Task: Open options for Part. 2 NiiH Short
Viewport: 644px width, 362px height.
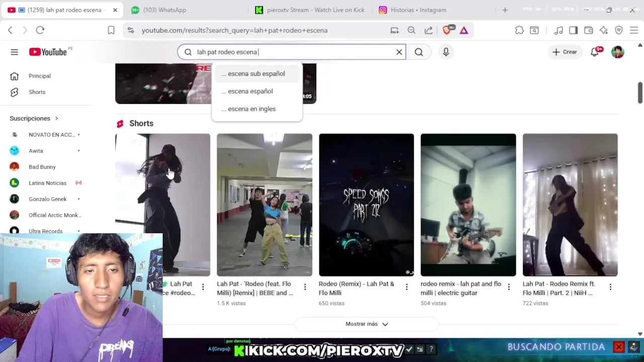Action: coord(610,287)
